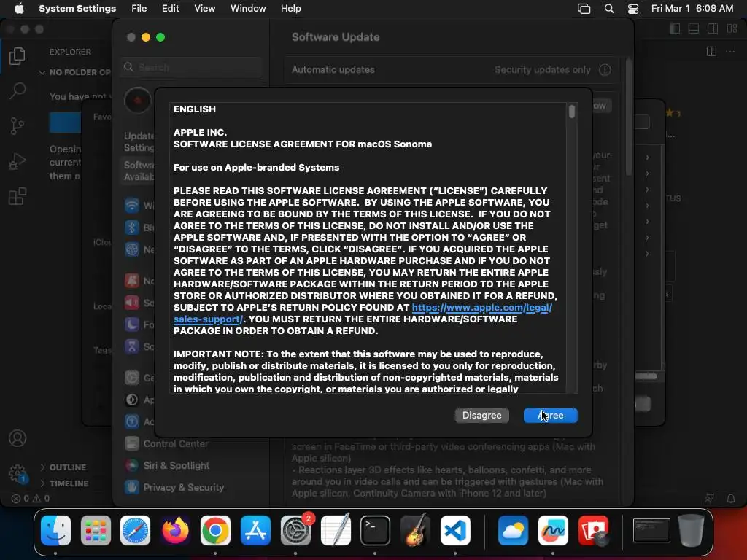Viewport: 747px width, 560px height.
Task: Click the System Settings search field
Action: coord(192,67)
